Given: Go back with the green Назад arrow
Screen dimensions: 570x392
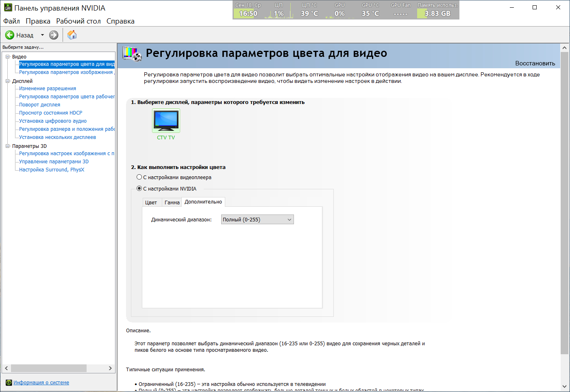Looking at the screenshot, I should point(19,35).
